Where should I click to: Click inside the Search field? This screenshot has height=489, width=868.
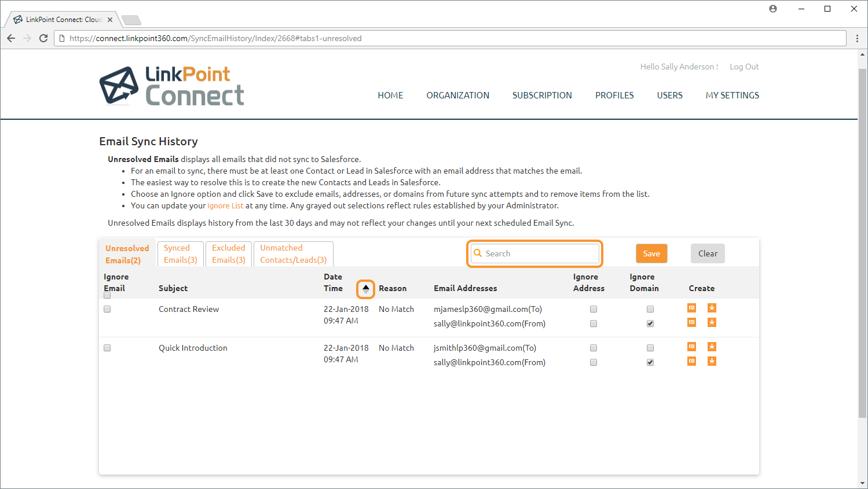[535, 253]
